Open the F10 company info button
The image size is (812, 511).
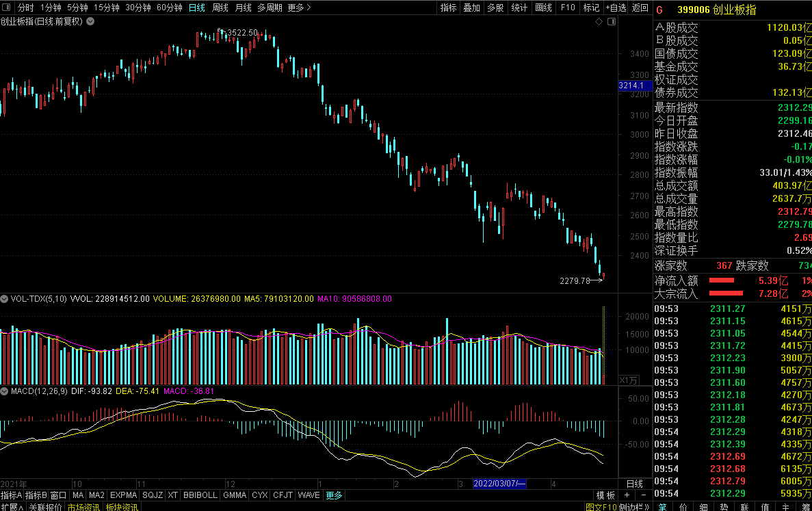[x=567, y=8]
